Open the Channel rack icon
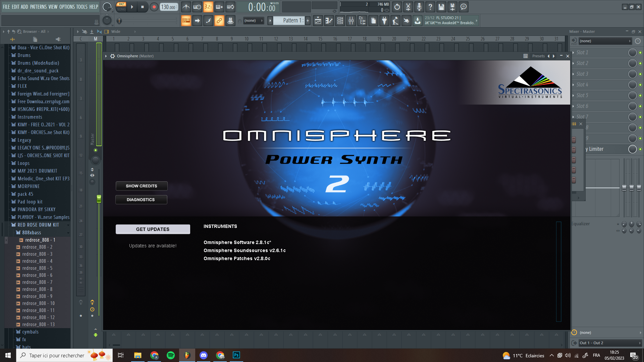The width and height of the screenshot is (644, 362). pyautogui.click(x=340, y=21)
